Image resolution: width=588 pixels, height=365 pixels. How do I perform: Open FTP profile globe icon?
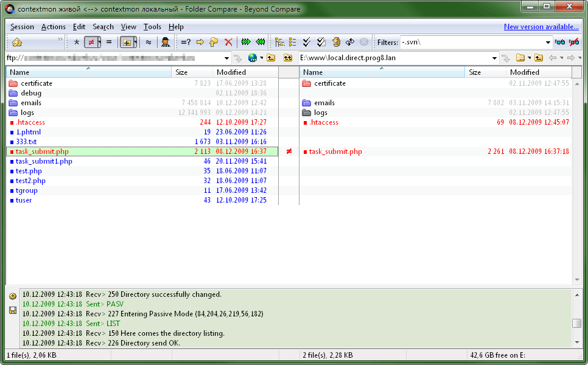tap(253, 58)
